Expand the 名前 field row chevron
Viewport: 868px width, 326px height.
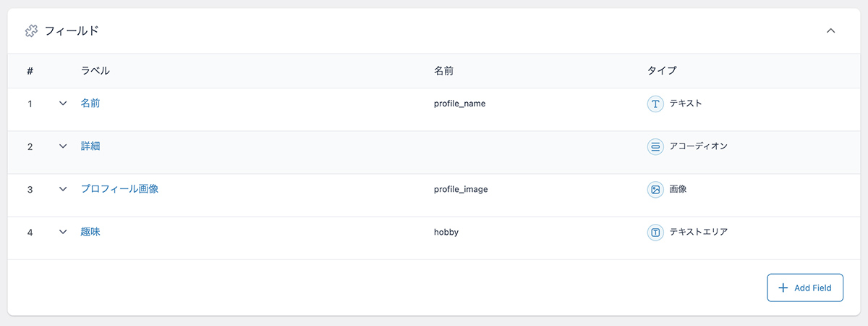tap(63, 103)
